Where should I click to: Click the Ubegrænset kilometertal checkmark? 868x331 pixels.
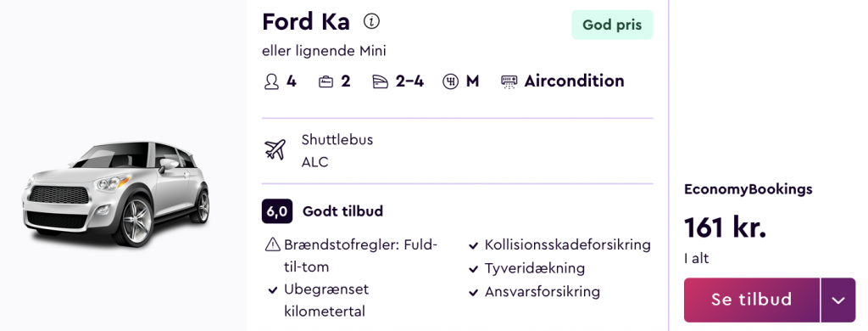[x=272, y=290]
